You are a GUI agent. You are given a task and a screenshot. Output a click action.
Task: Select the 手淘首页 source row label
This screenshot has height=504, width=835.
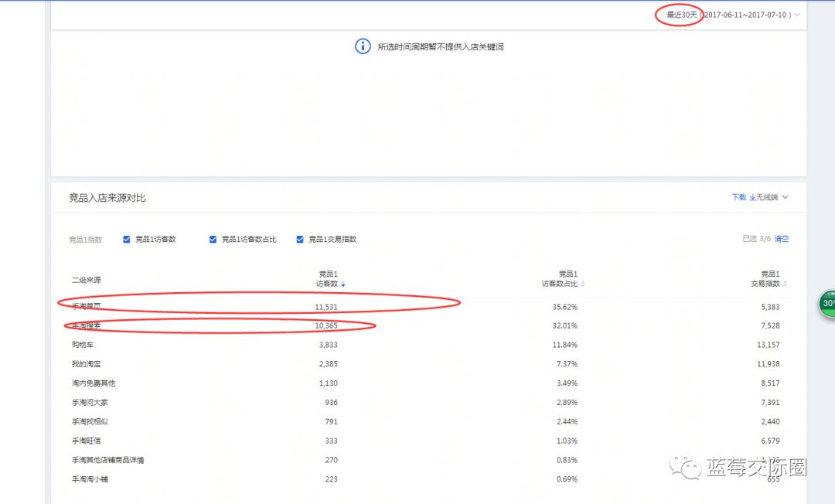click(x=87, y=306)
